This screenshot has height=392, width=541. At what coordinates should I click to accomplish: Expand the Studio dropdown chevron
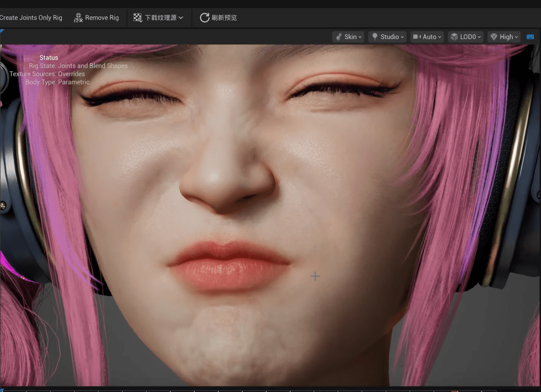402,37
